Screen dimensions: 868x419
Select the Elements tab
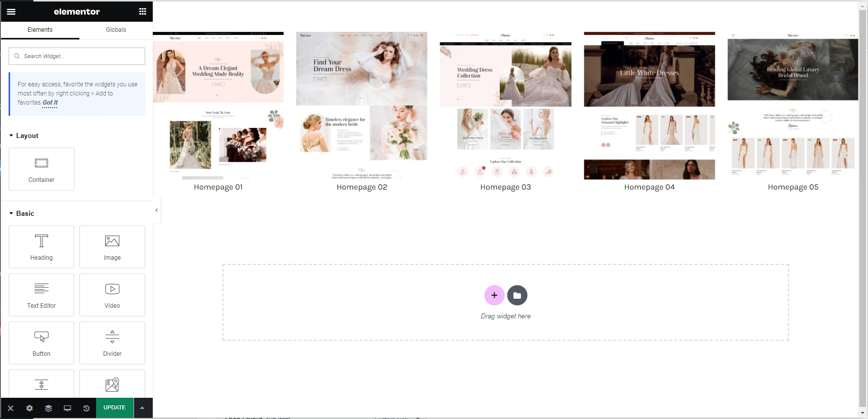click(x=40, y=30)
